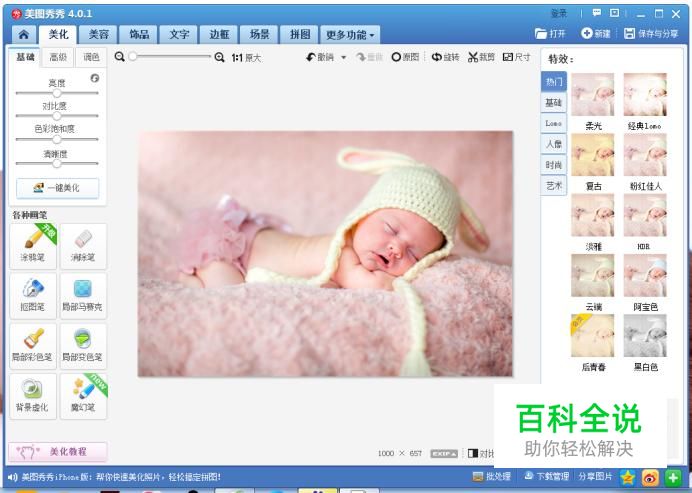This screenshot has width=692, height=493.
Task: Switch to the 美容 tab
Action: [x=99, y=34]
